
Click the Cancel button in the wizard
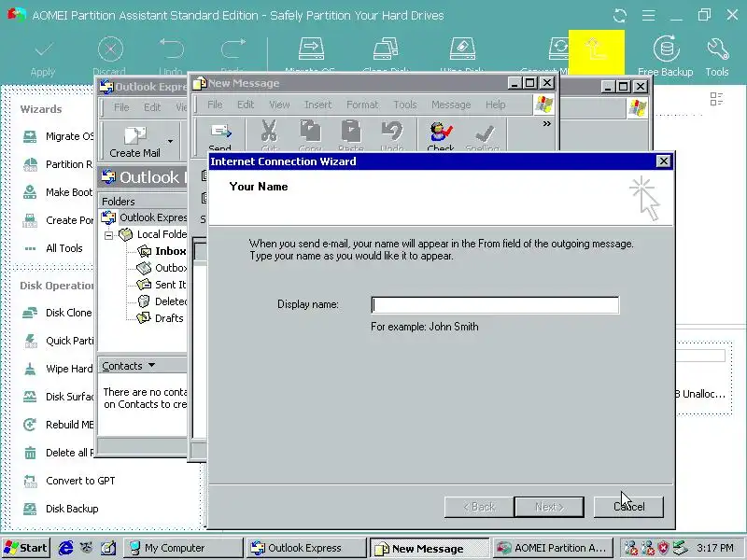[628, 507]
